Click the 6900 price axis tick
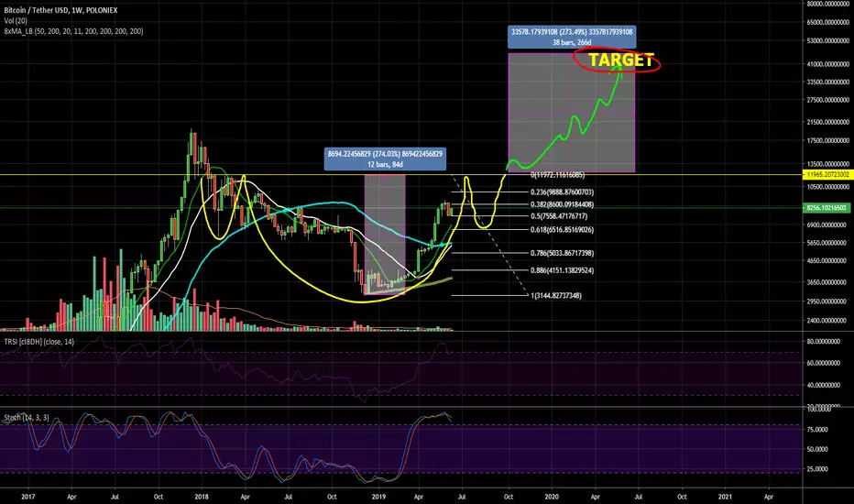This screenshot has width=854, height=504. (827, 225)
